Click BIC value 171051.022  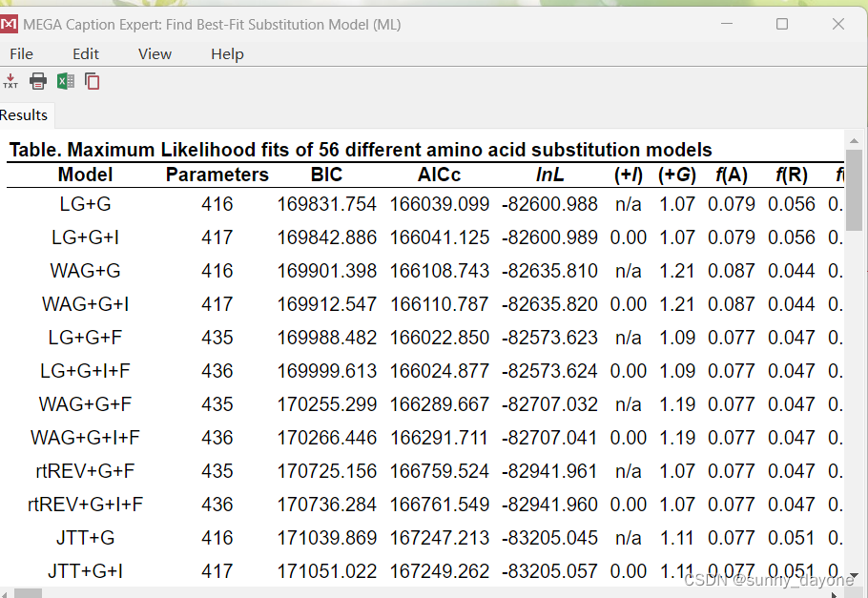326,571
